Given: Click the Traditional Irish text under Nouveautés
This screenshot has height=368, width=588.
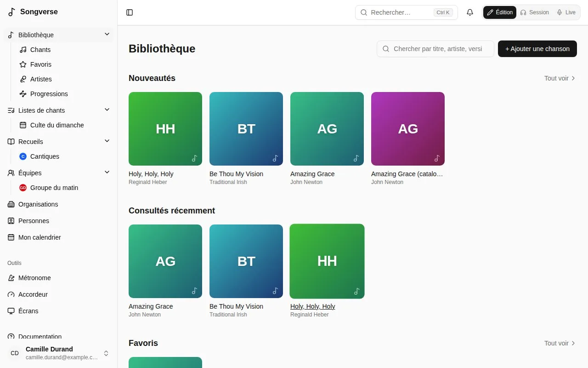Looking at the screenshot, I should pos(228,182).
